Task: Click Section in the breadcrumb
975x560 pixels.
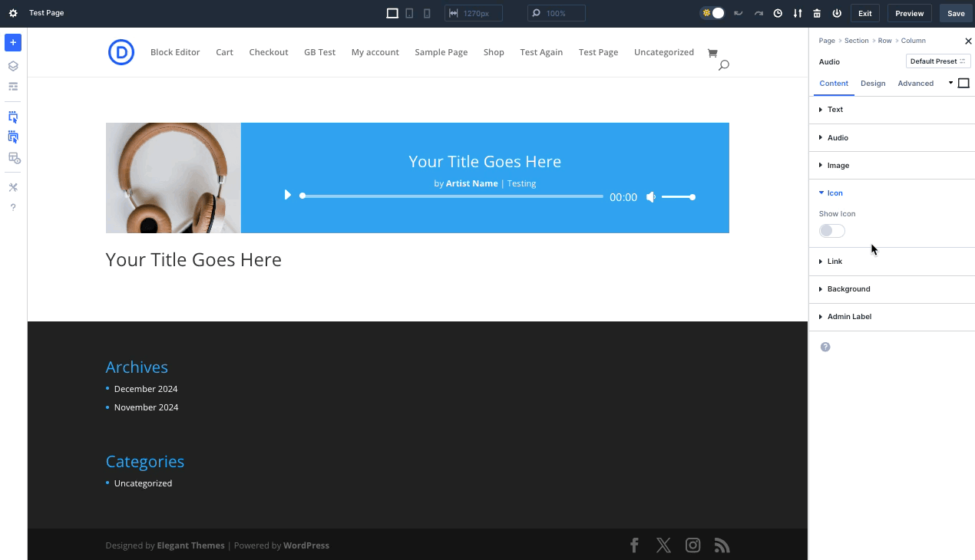Action: pos(857,41)
